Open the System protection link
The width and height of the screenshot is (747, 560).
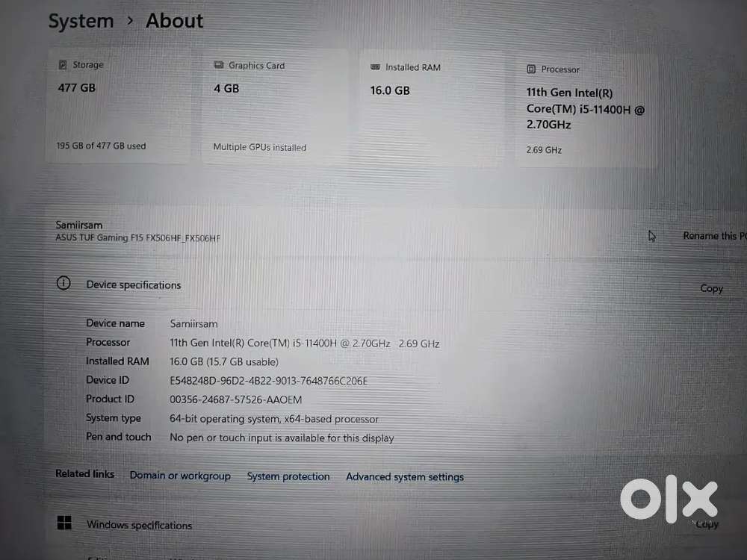(288, 476)
